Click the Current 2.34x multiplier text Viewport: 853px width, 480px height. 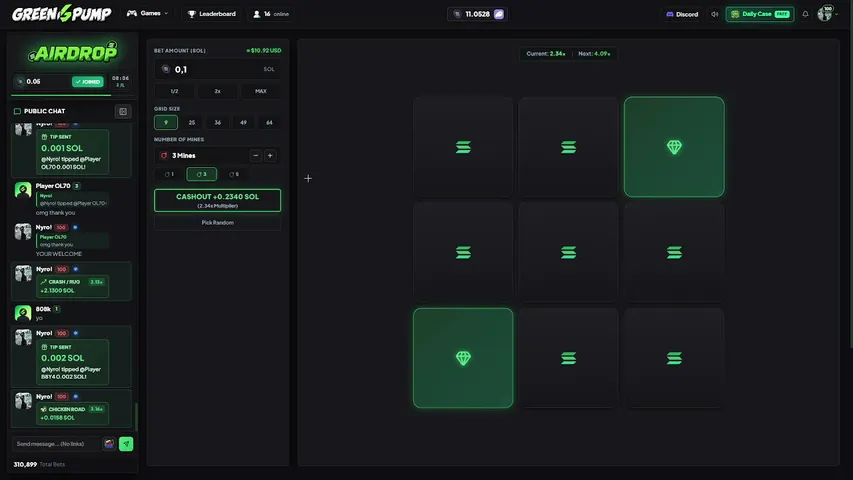tap(546, 54)
